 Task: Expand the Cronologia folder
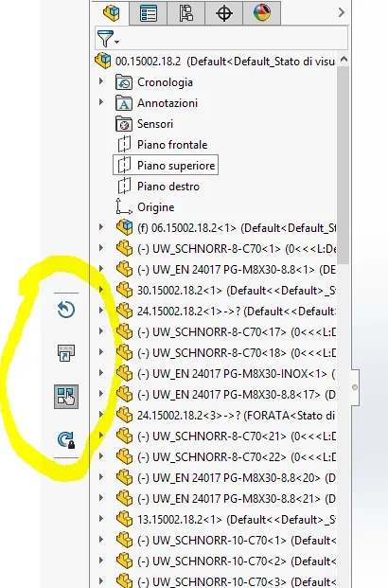tap(101, 81)
